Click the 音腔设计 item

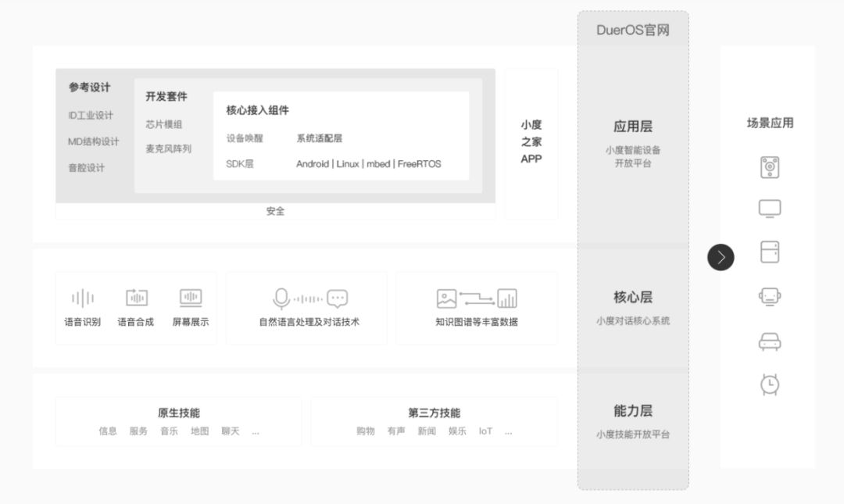click(86, 168)
